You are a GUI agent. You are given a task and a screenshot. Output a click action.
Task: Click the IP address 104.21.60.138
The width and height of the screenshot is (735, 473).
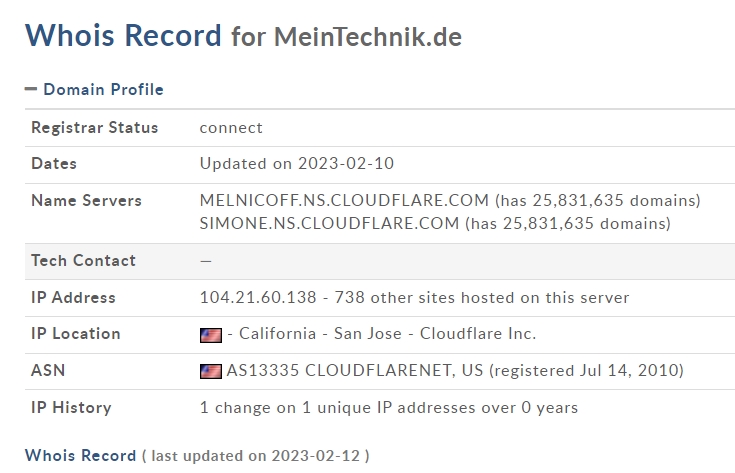[x=258, y=298]
